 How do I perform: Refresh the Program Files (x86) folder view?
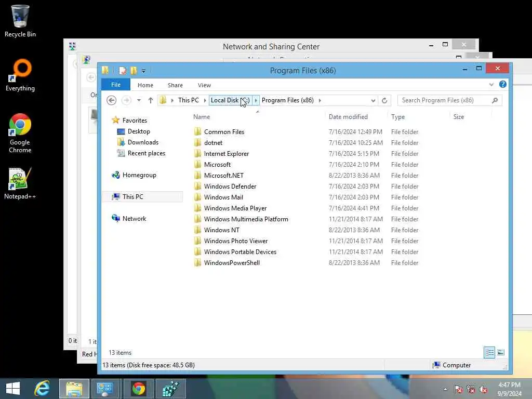tap(384, 100)
